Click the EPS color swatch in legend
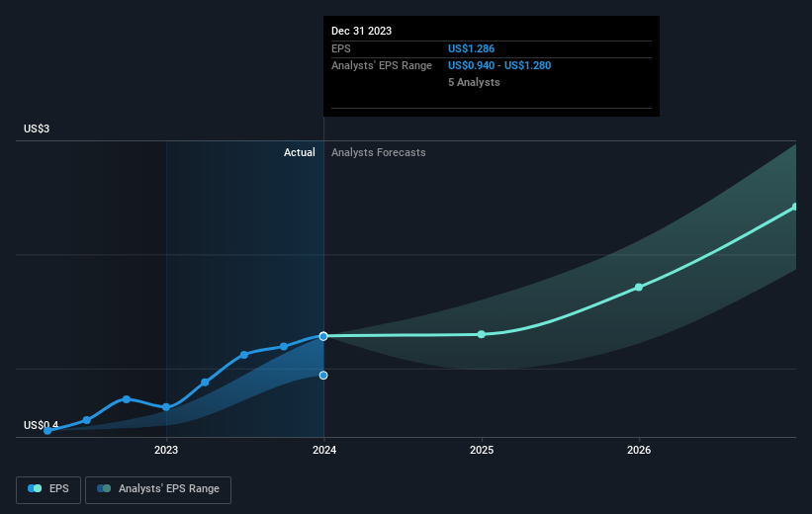The image size is (812, 514). point(35,488)
